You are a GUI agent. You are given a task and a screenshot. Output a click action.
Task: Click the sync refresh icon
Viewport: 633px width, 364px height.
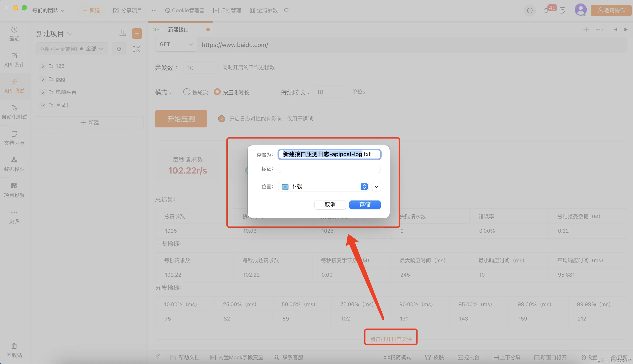[x=530, y=10]
